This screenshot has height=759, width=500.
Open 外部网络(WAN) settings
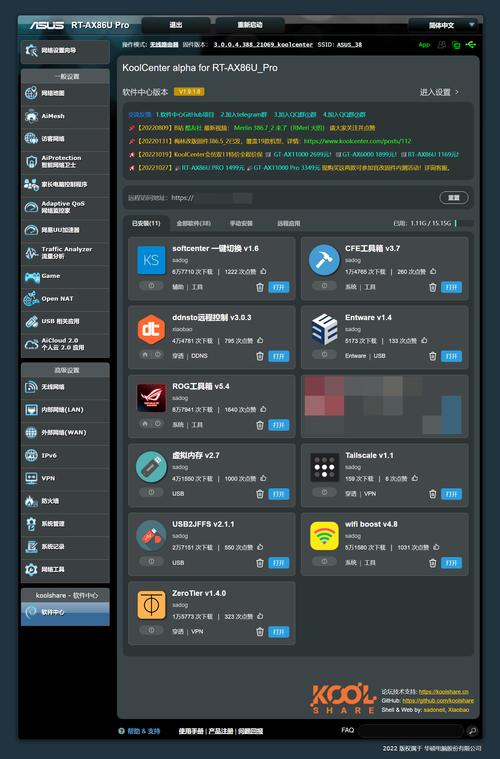tap(65, 433)
